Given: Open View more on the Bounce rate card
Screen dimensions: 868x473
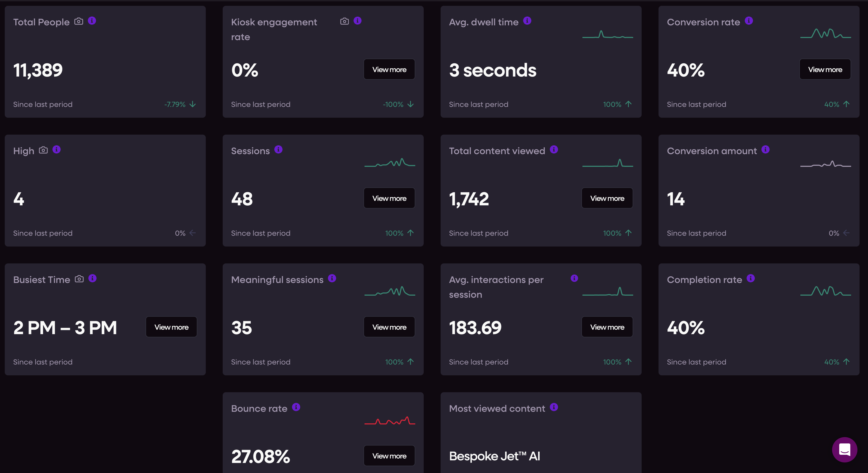Looking at the screenshot, I should [x=389, y=456].
